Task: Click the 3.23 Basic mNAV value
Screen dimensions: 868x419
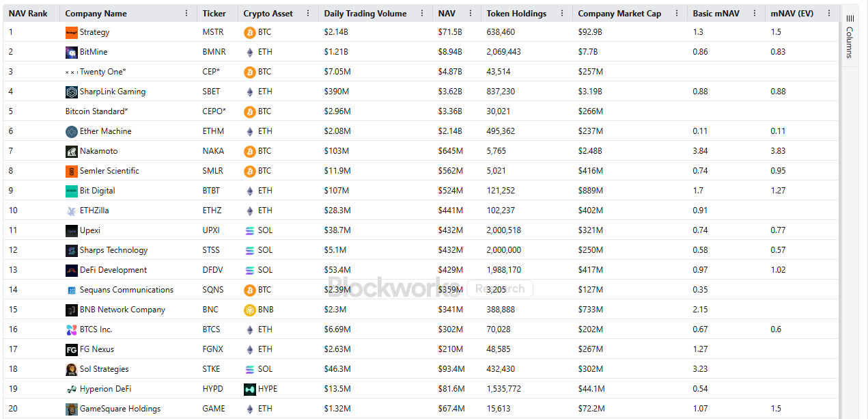Action: [700, 369]
